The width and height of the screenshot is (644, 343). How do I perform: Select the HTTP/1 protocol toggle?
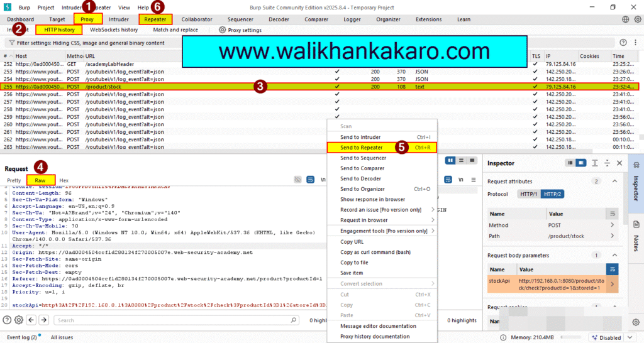tap(528, 194)
